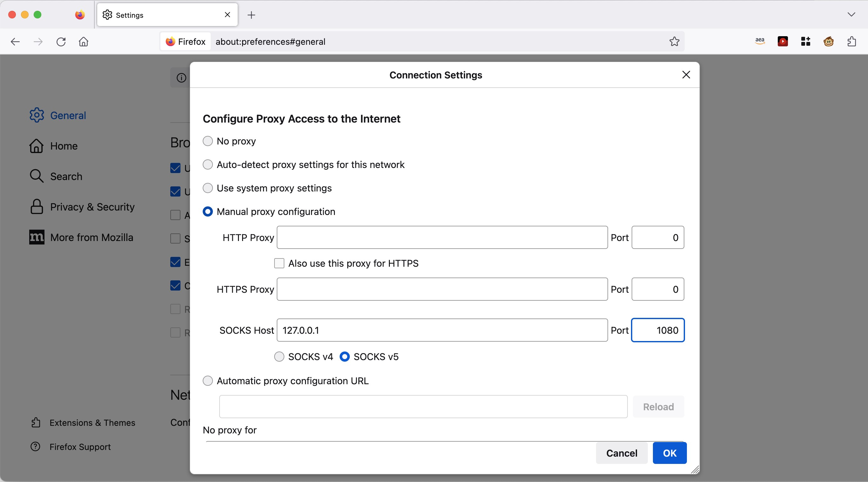Image resolution: width=868 pixels, height=482 pixels.
Task: Expand the Home sidebar section
Action: (64, 145)
